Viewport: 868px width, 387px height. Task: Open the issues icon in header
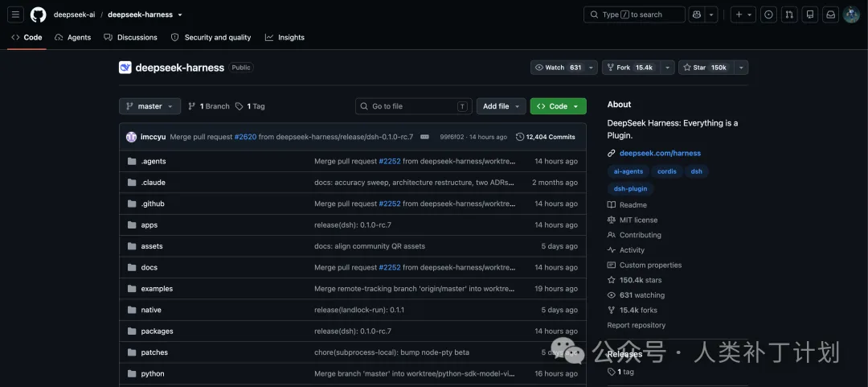tap(768, 14)
